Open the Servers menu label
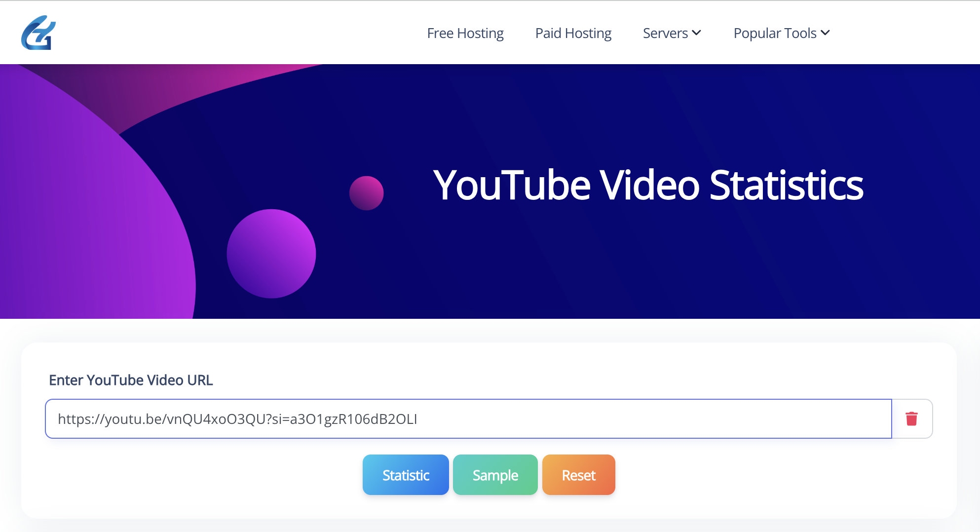The image size is (980, 532). 665,33
